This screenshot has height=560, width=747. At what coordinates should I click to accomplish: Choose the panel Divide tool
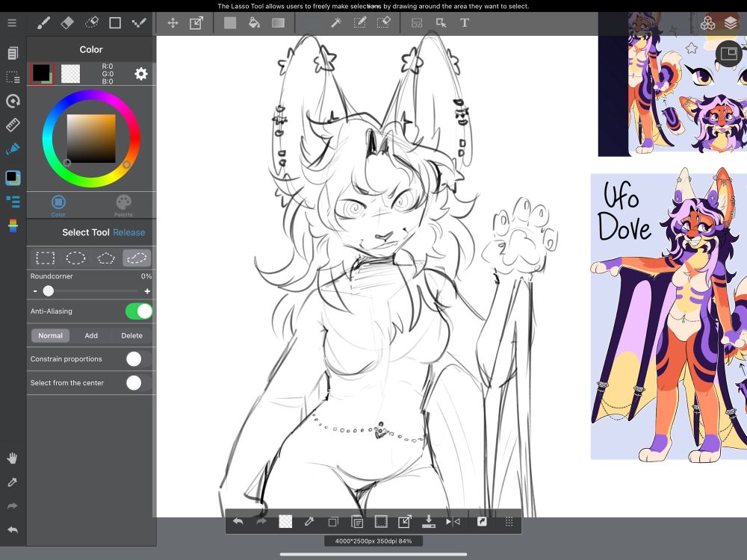tap(417, 23)
